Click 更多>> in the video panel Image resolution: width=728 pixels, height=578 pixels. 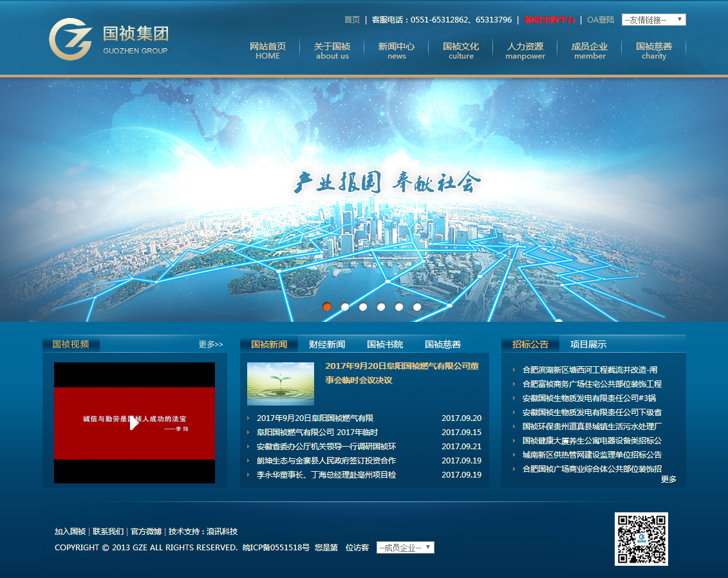210,344
